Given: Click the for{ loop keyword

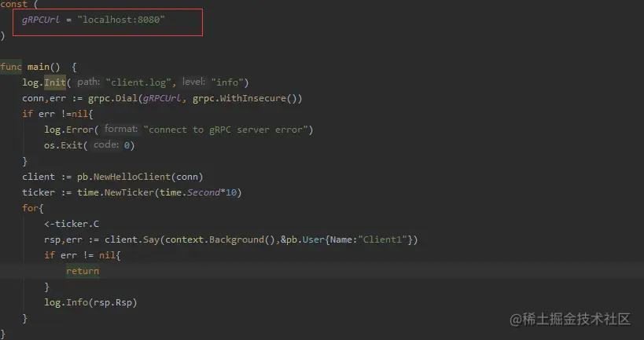Looking at the screenshot, I should [x=32, y=208].
